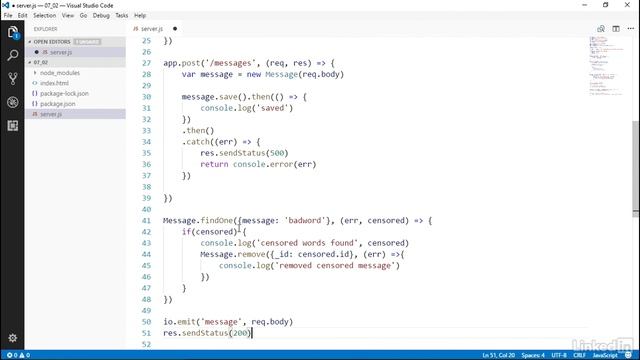
Task: Select server.js in 07_02 folder tree
Action: 76,114
